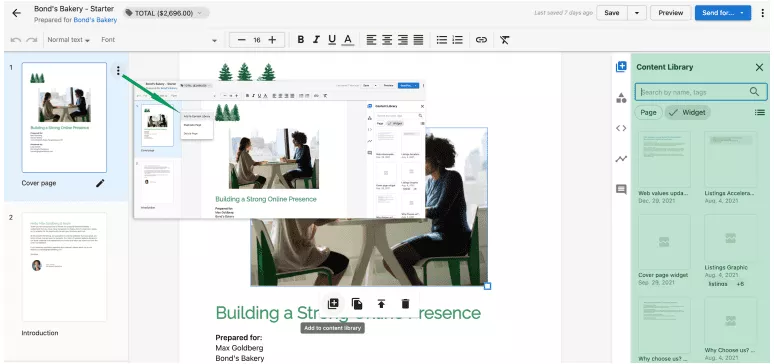Viewport: 774px width, 364px height.
Task: Click the Save button
Action: [x=612, y=13]
